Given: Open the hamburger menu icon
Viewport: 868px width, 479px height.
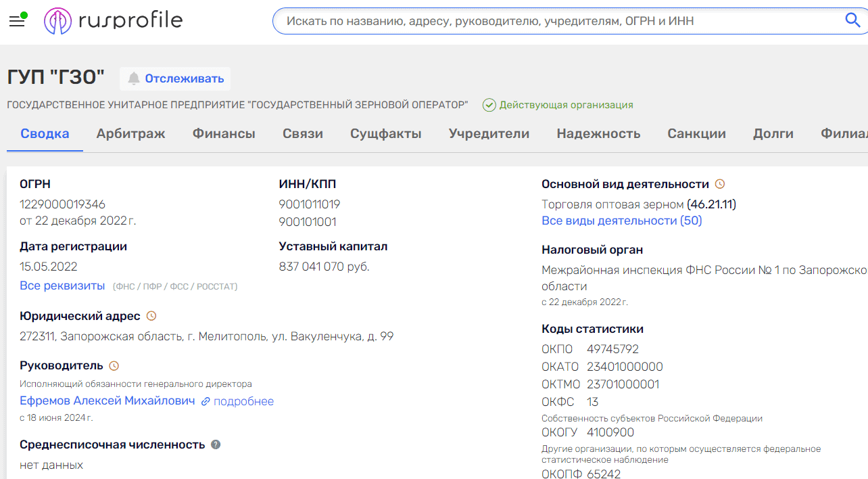Looking at the screenshot, I should (17, 20).
